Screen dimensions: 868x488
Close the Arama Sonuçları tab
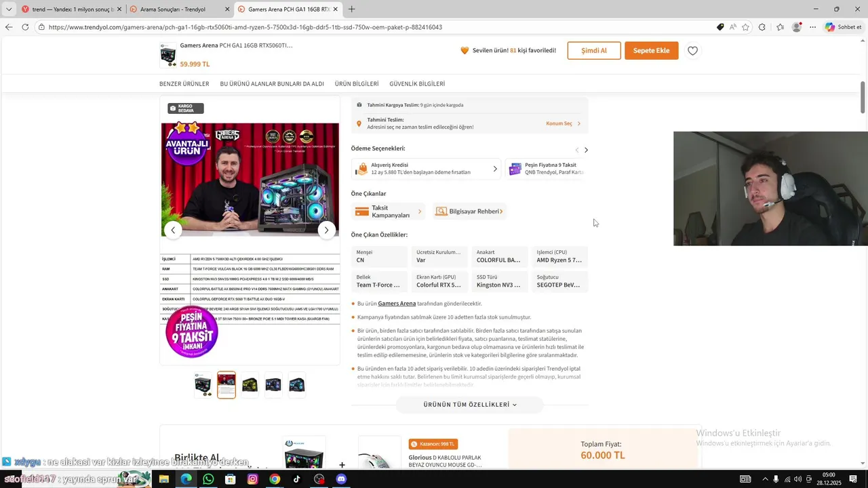point(226,9)
